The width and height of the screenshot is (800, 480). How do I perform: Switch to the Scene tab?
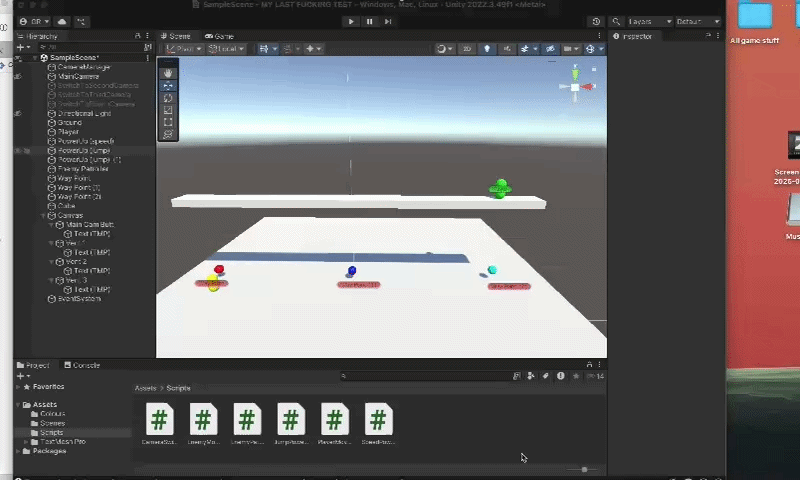coord(175,36)
